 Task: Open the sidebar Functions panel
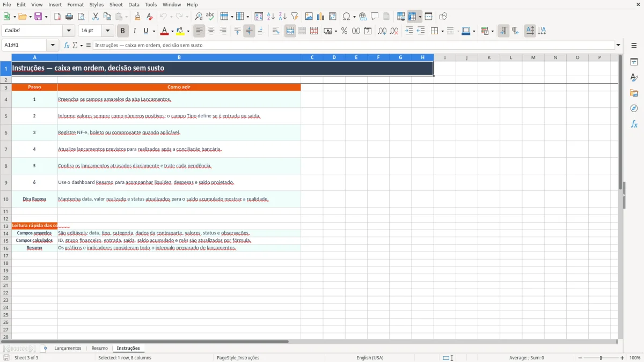pyautogui.click(x=634, y=124)
